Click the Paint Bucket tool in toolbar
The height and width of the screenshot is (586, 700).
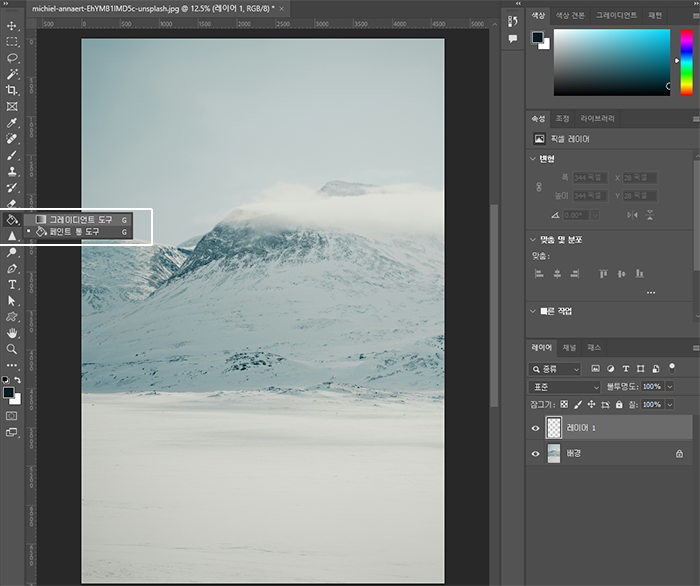[12, 220]
